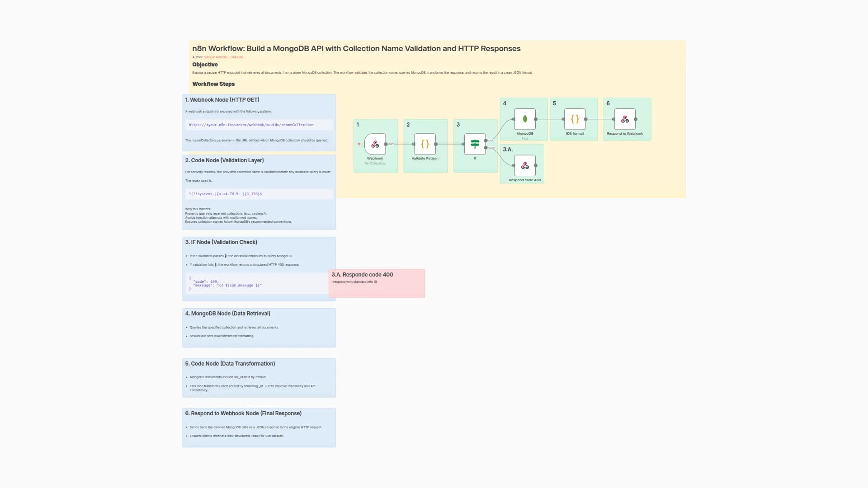Click the false output port on the If node
Screen dimensions: 868x488
pyautogui.click(x=486, y=148)
